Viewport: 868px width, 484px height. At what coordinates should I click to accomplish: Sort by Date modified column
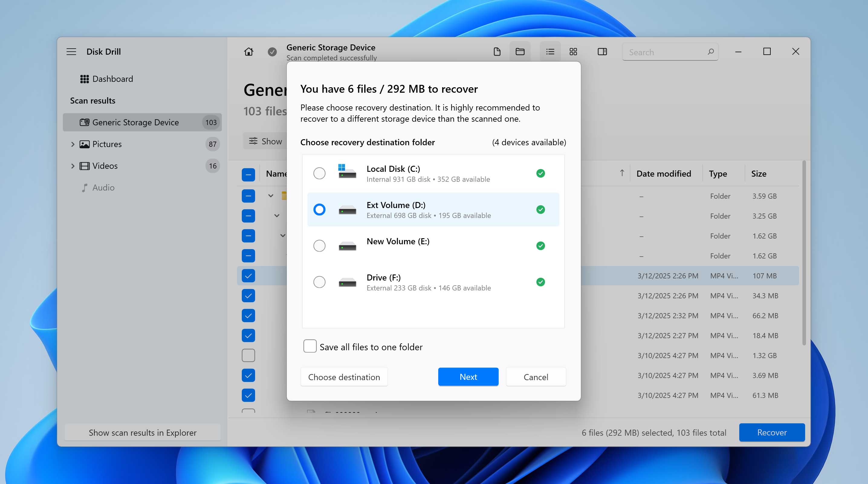663,174
